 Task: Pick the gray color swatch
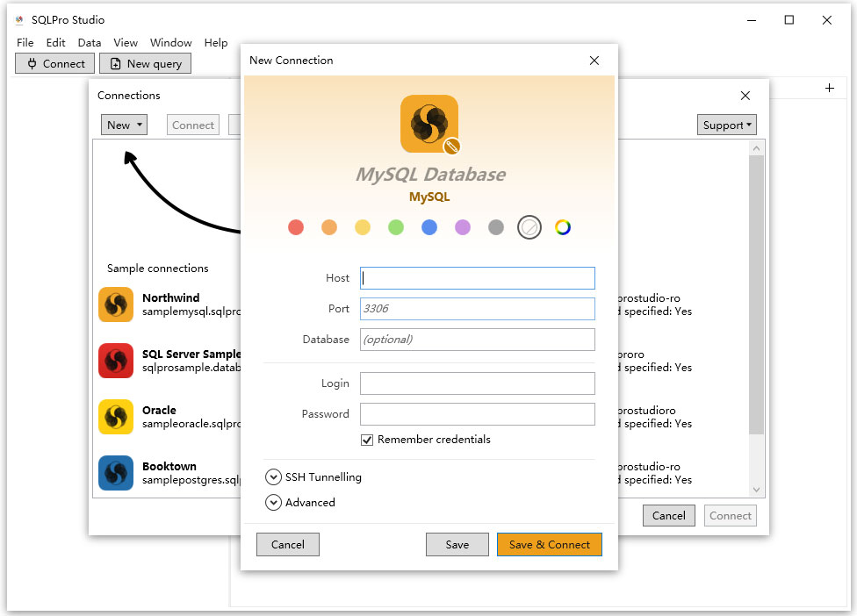496,227
